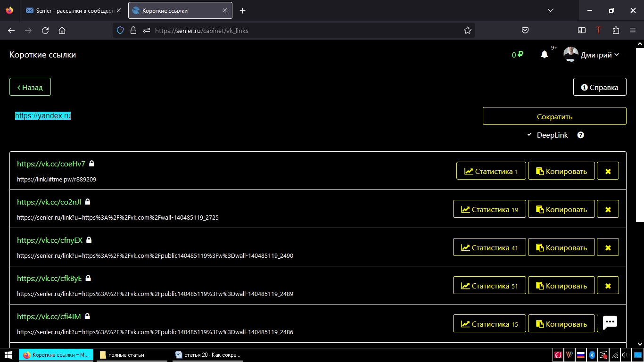Click the URL input field with https://yandex.ru
644x362 pixels.
tap(243, 116)
